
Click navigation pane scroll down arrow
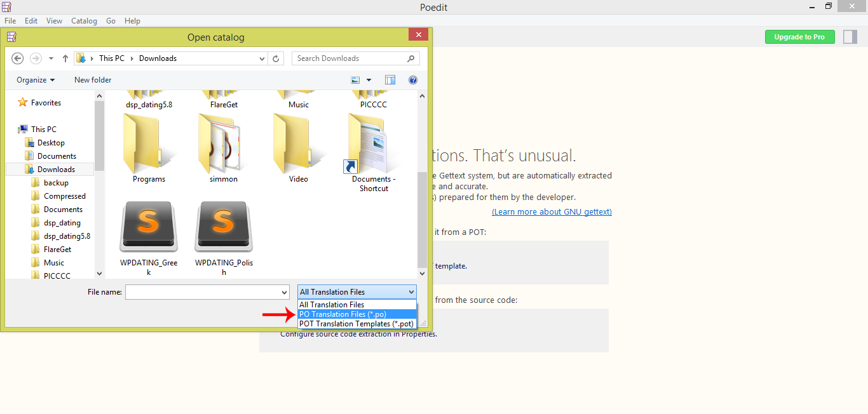pos(99,274)
